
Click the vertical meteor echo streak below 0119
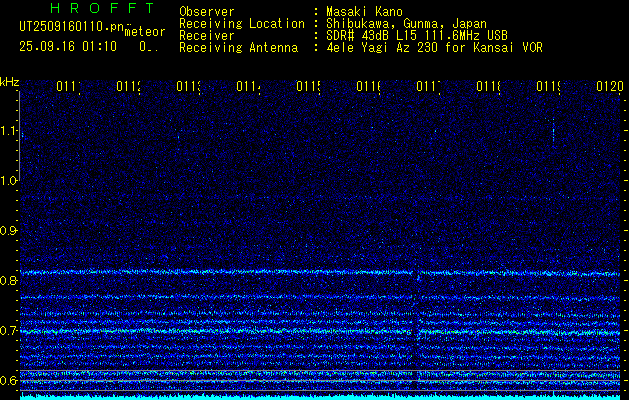click(553, 130)
